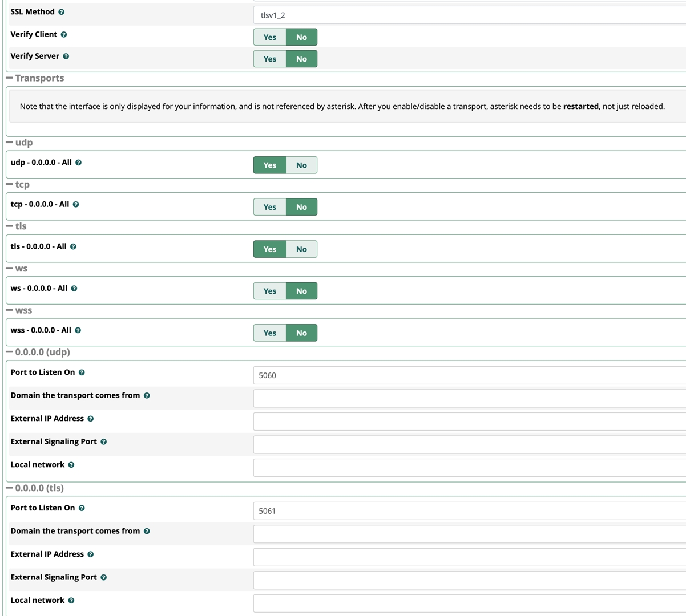
Task: Click the SSL Method field showing tlsv1_2
Action: click(x=468, y=15)
